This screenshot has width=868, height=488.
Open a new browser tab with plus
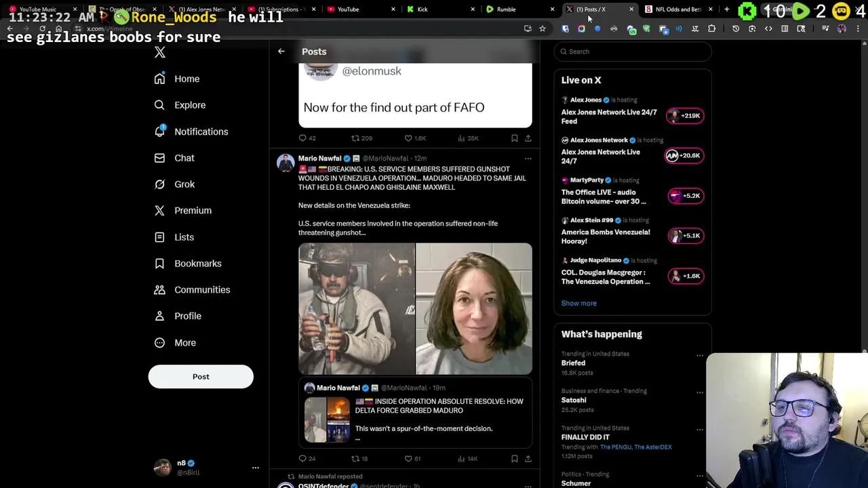point(726,9)
